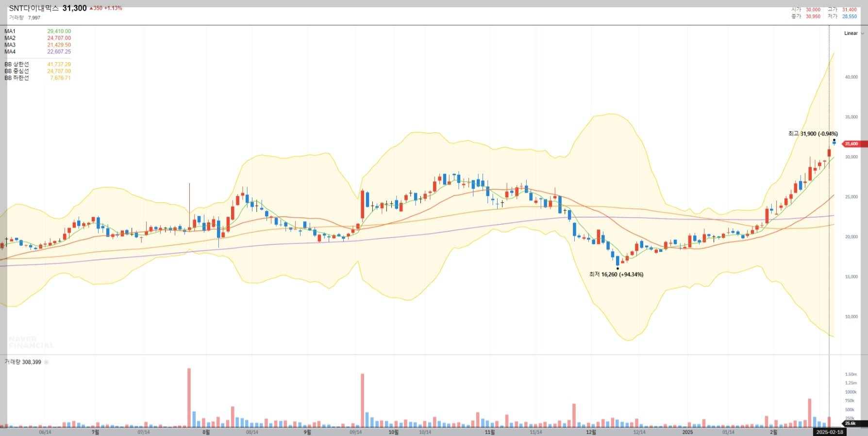The image size is (868, 436).
Task: Select the MA3 legend row
Action: click(37, 45)
